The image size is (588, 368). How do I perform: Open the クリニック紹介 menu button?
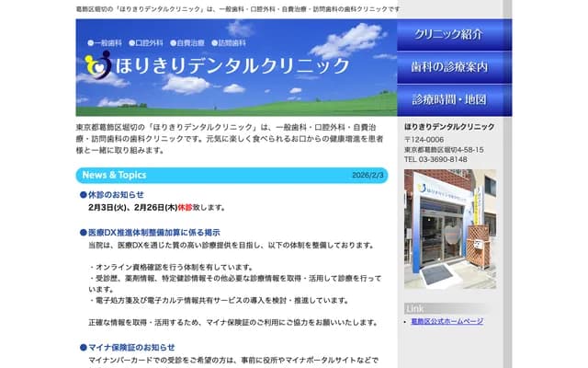coord(449,35)
